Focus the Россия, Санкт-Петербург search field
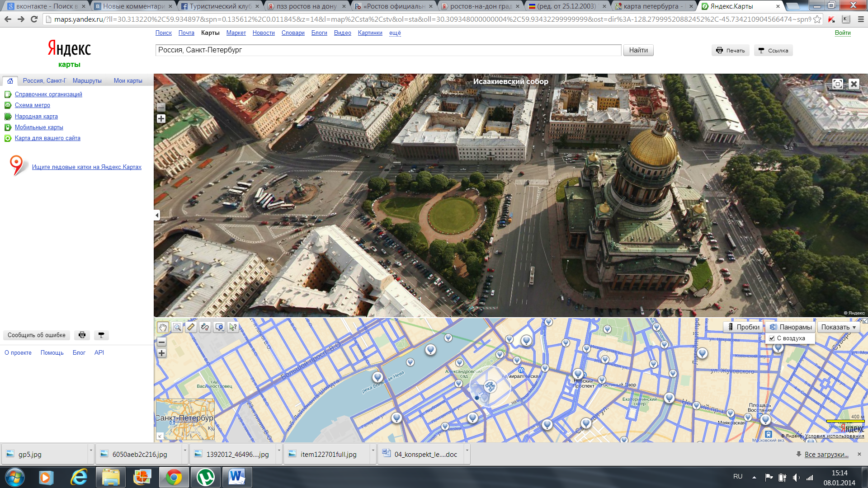The image size is (868, 488). pos(388,50)
